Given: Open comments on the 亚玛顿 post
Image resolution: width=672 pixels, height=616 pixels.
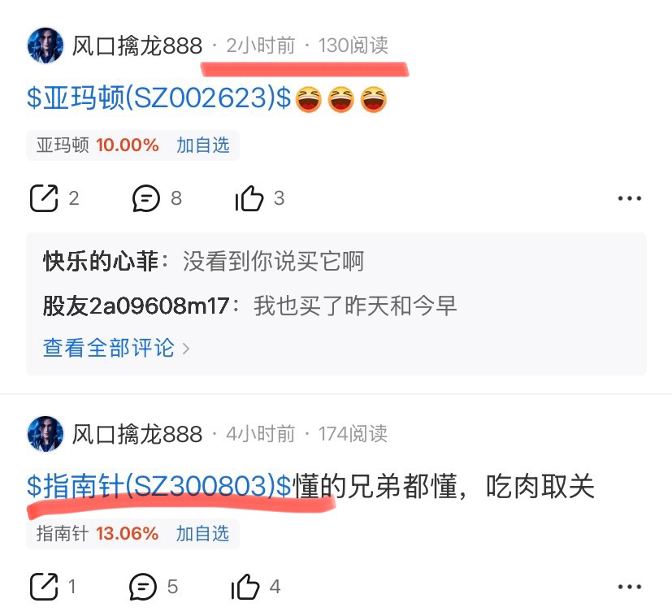Looking at the screenshot, I should [145, 198].
